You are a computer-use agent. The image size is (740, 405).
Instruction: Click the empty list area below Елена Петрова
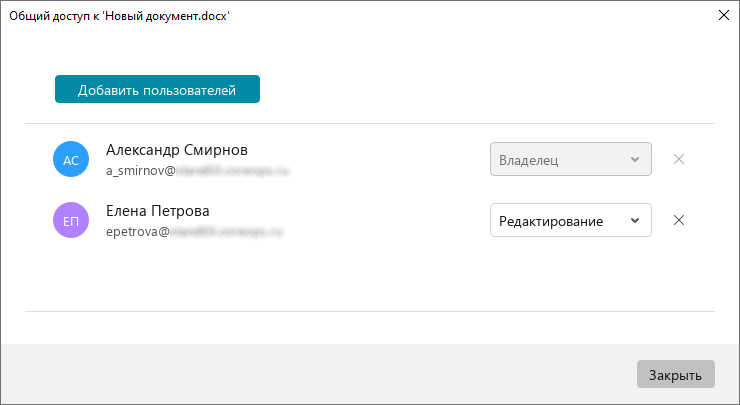click(370, 276)
